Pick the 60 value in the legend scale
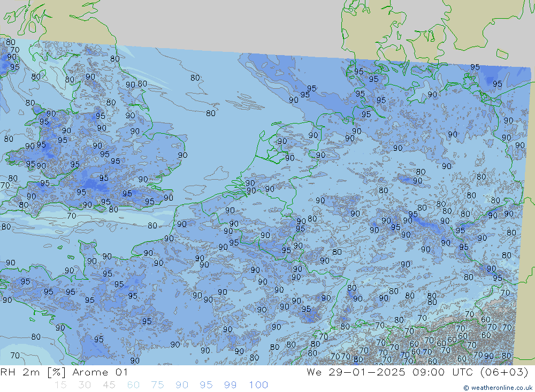Screen dimensions: 535x392 pos(133,385)
